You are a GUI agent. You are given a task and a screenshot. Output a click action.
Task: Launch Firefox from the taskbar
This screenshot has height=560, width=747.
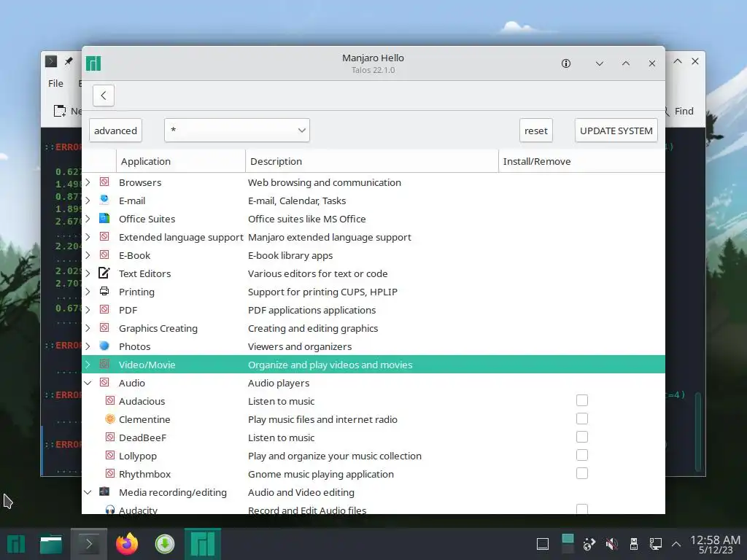(x=127, y=544)
